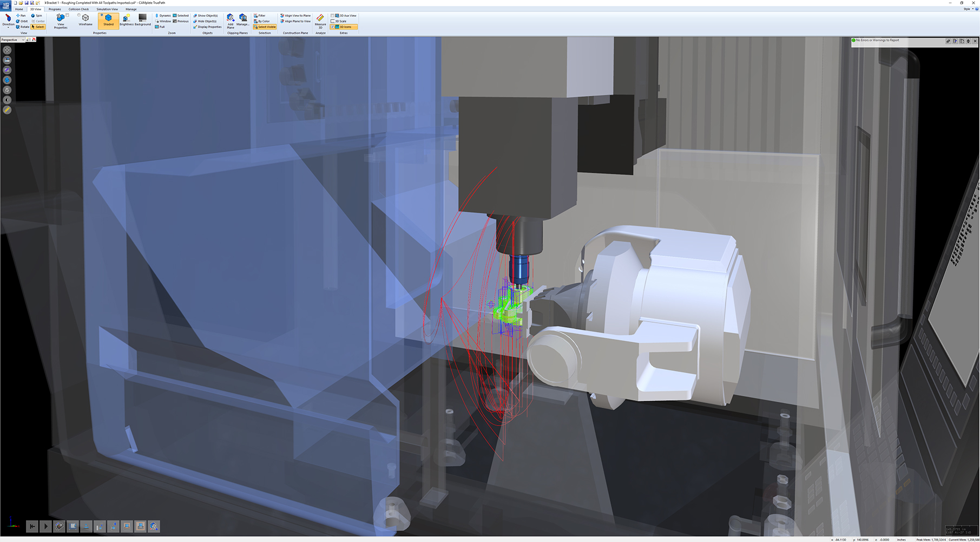The width and height of the screenshot is (980, 542).
Task: Open Manage clipping planes
Action: point(243,21)
